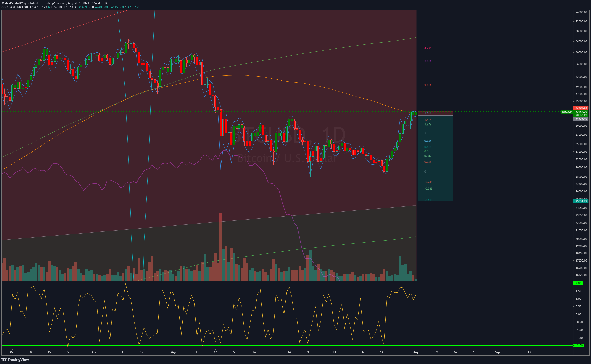
Task: Click the green BTCUSD symbol tag on price line
Action: pos(567,112)
